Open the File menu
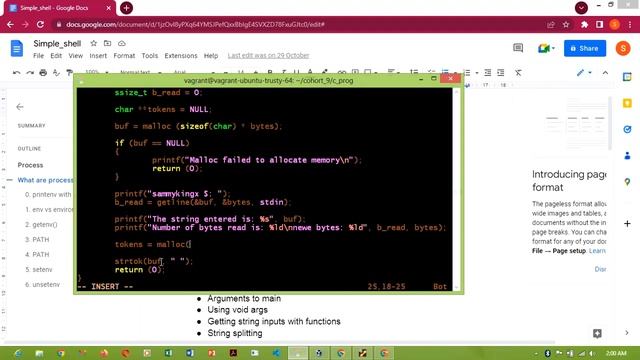The height and width of the screenshot is (360, 640). tap(38, 56)
